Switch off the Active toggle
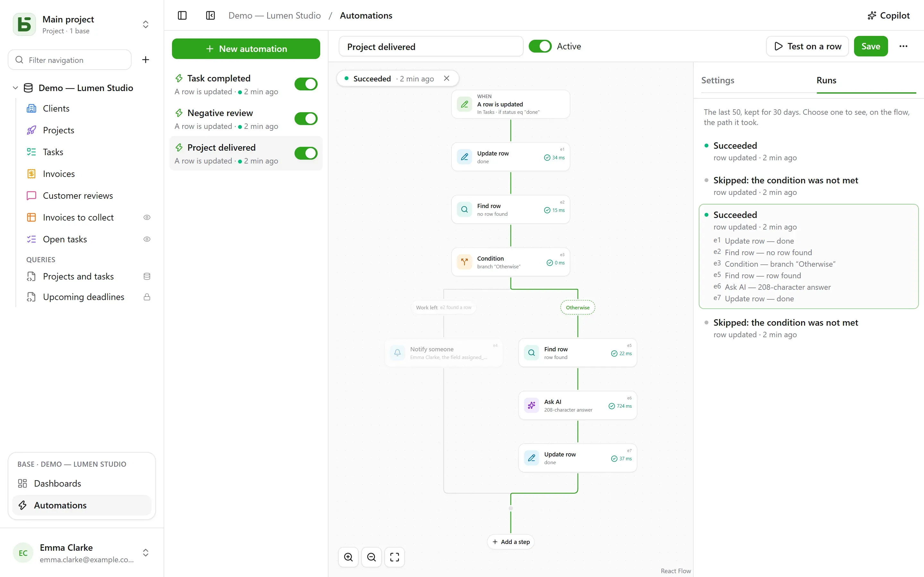Viewport: 924px width, 577px height. tap(540, 46)
